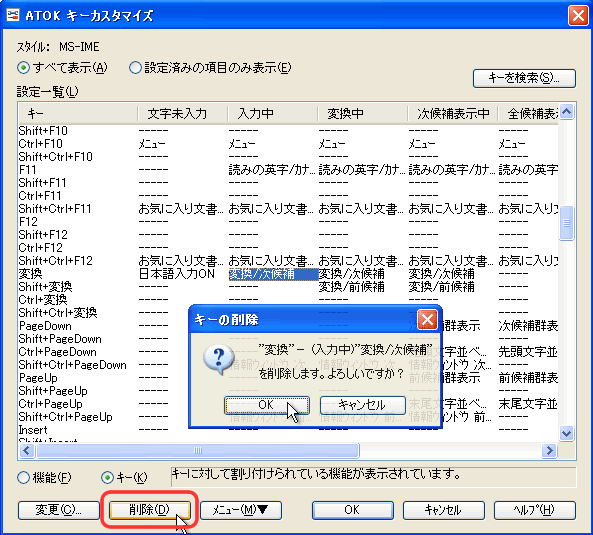Click the main window OK button
This screenshot has height=535, width=593.
point(352,510)
